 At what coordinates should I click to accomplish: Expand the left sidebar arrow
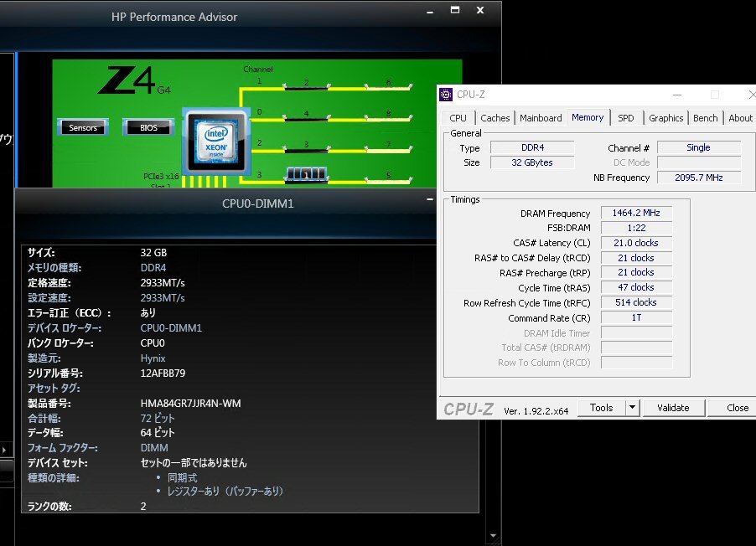click(x=4, y=450)
